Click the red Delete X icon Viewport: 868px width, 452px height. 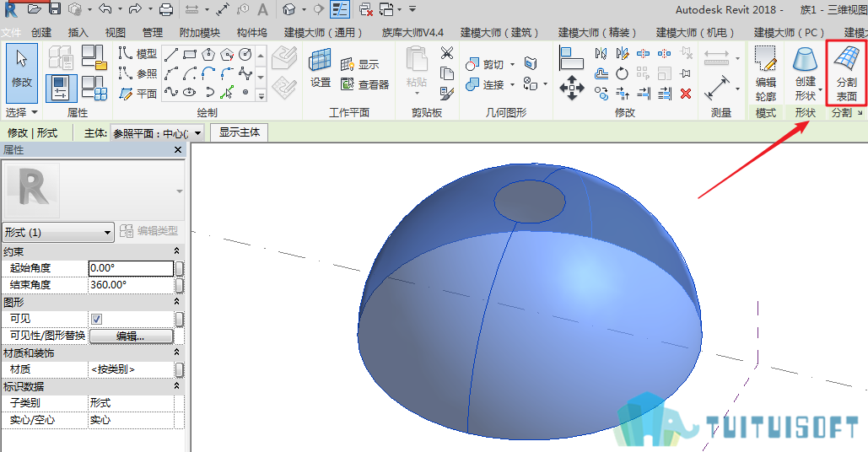686,94
